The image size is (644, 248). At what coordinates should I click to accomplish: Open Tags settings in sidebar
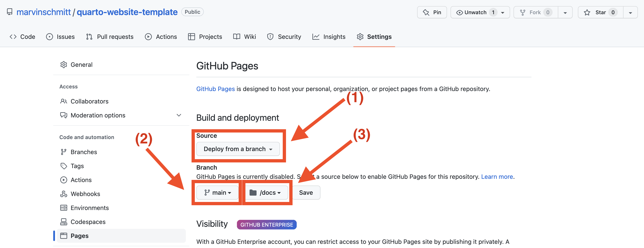[x=121, y=166]
